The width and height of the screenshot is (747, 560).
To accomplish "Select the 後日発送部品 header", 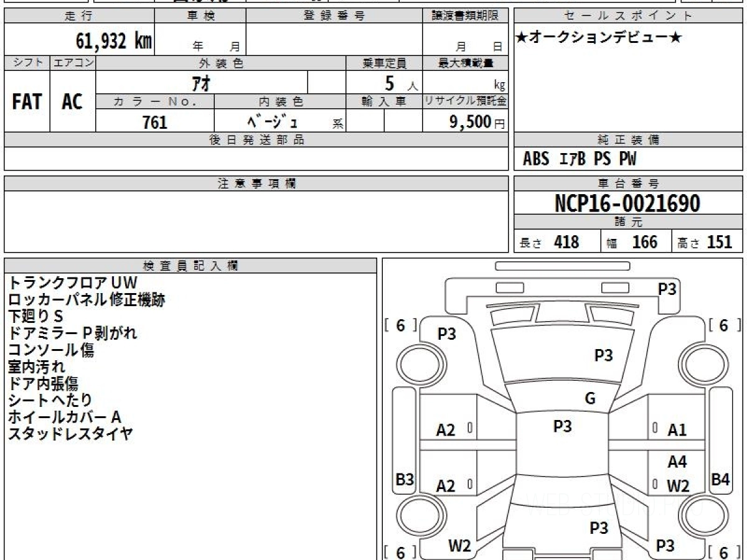I will pyautogui.click(x=256, y=140).
